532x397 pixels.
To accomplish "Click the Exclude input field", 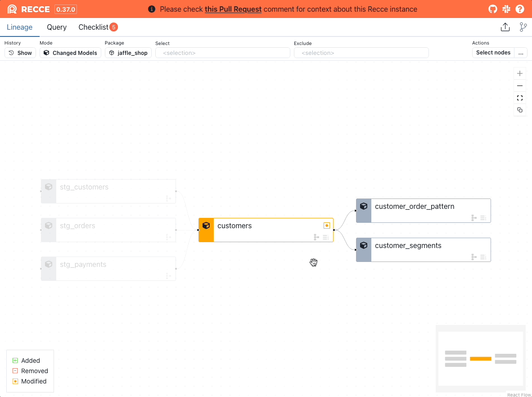I will [x=361, y=53].
